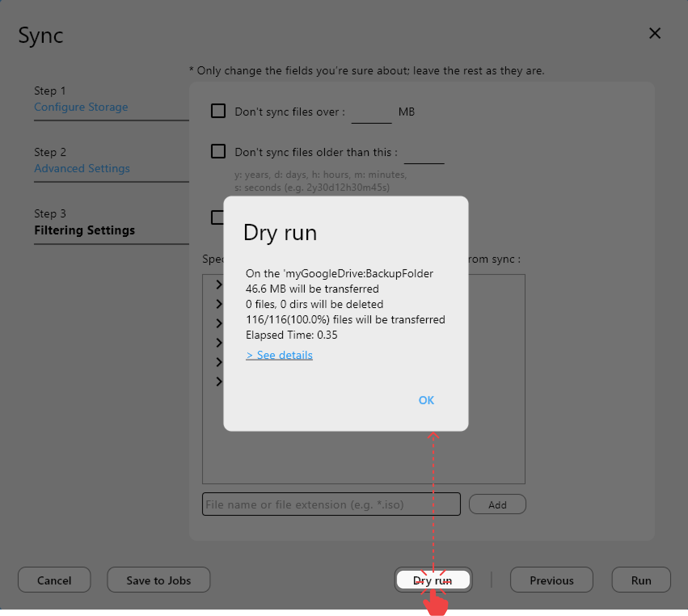This screenshot has width=688, height=616.
Task: Click the Dry run button again
Action: pyautogui.click(x=433, y=580)
